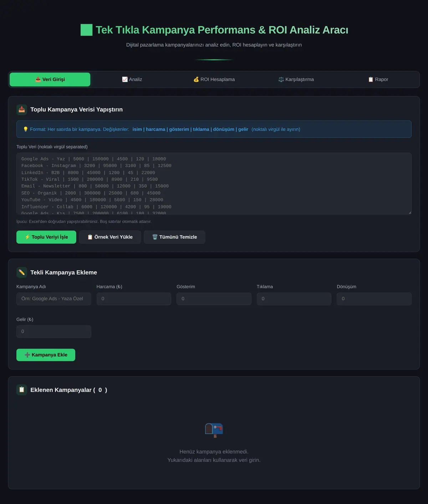Image resolution: width=428 pixels, height=504 pixels.
Task: Click the label "Toplu Veri (noktalı virgül separated)"
Action: (52, 147)
